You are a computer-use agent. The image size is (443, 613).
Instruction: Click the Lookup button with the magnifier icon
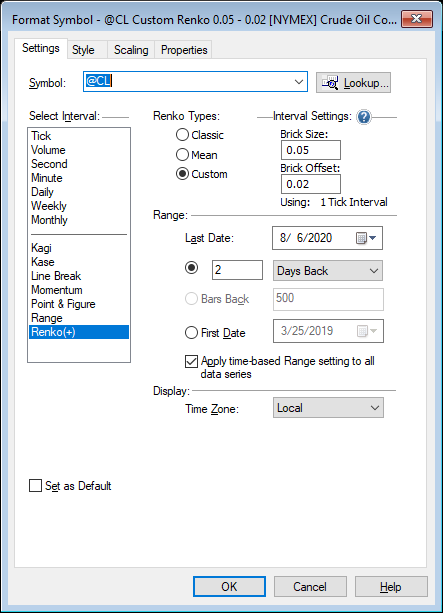coord(353,82)
